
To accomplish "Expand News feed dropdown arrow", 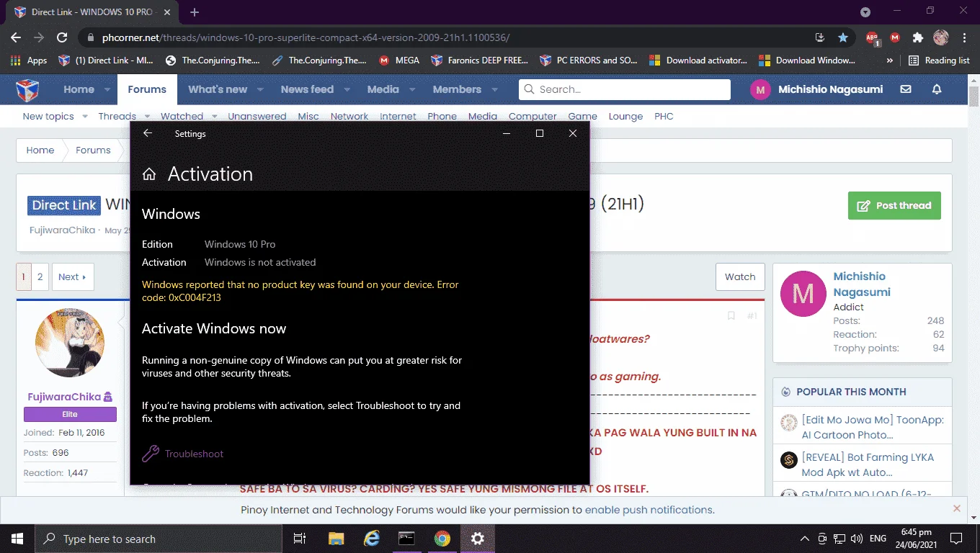I will pyautogui.click(x=347, y=90).
